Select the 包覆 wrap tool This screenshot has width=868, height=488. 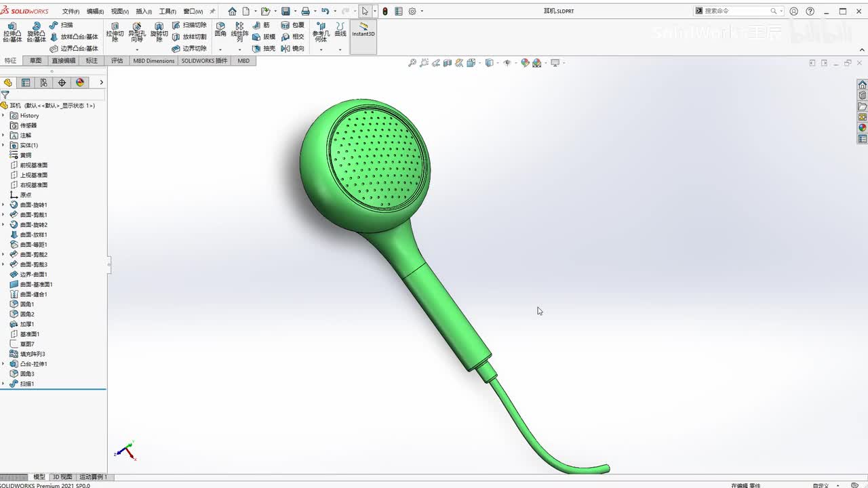[292, 25]
